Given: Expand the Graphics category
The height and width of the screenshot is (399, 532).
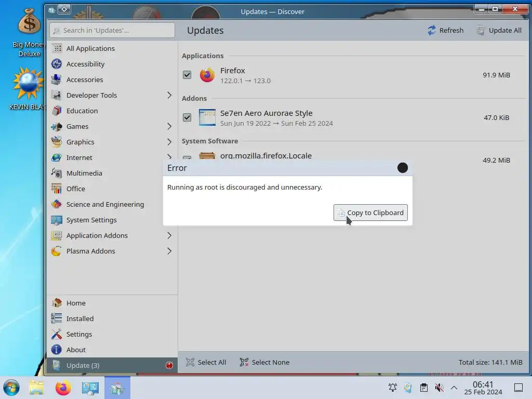Looking at the screenshot, I should pyautogui.click(x=169, y=142).
